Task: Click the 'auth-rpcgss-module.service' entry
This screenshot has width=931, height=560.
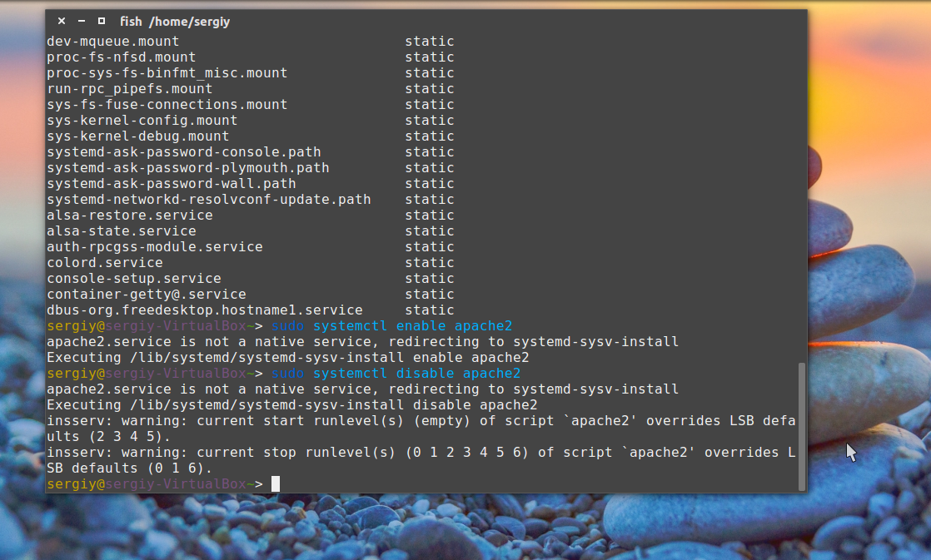Action: click(154, 247)
